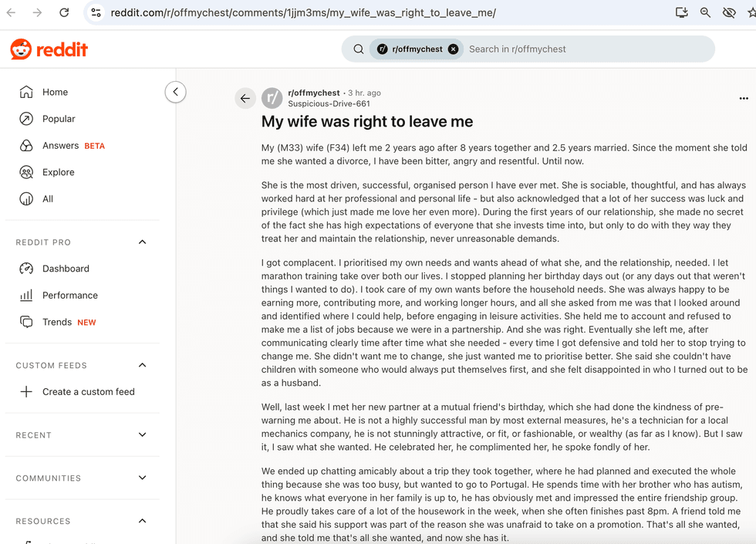Open the zoom magnifier icon in address bar
Image resolution: width=756 pixels, height=544 pixels.
(705, 12)
